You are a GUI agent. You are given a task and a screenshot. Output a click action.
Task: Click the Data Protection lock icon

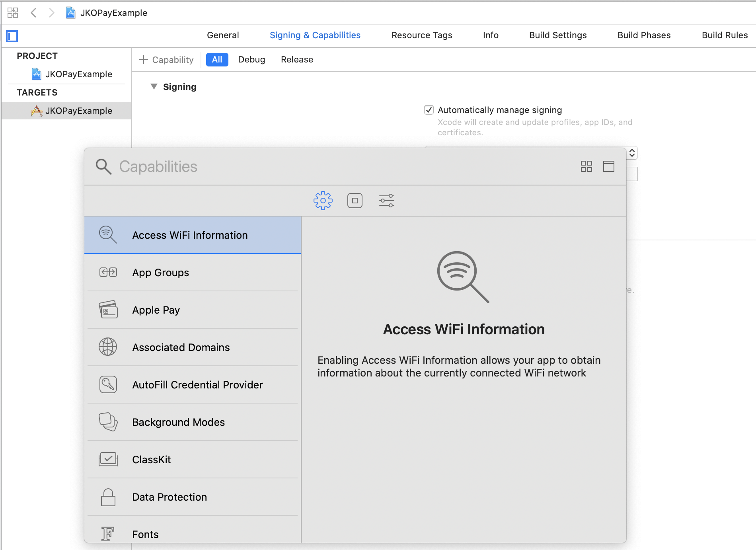[108, 497]
